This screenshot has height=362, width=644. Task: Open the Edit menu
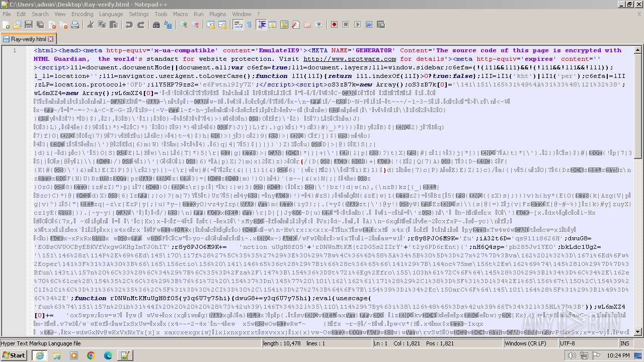click(21, 14)
